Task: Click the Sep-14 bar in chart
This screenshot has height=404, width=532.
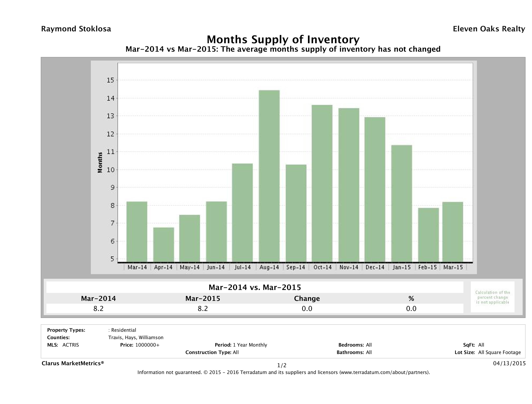Action: [x=296, y=213]
